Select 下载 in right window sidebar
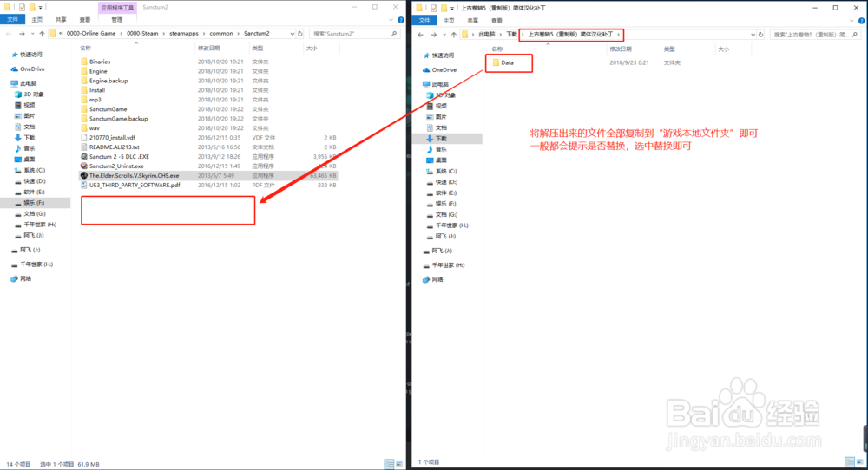Image resolution: width=868 pixels, height=470 pixels. [x=441, y=138]
